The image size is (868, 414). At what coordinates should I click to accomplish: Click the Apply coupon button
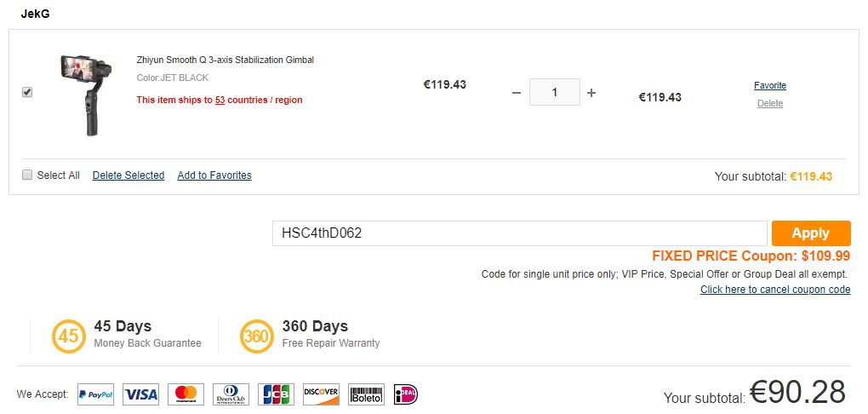[x=811, y=233]
